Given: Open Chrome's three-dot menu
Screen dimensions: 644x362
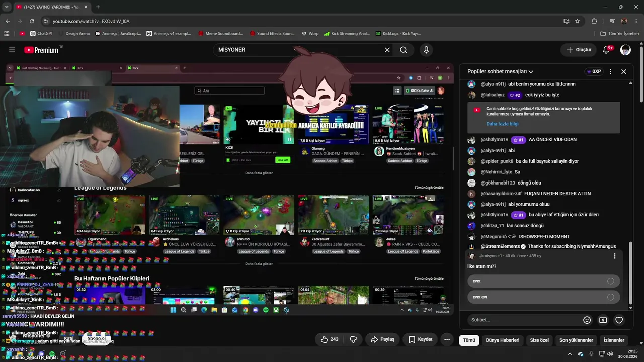Looking at the screenshot, I should pyautogui.click(x=637, y=21).
